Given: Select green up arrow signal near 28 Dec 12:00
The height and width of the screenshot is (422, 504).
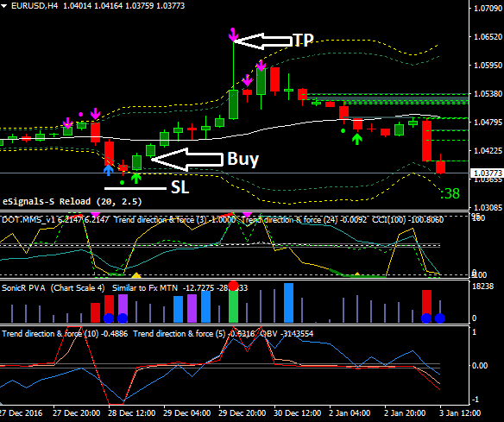Looking at the screenshot, I should (136, 178).
